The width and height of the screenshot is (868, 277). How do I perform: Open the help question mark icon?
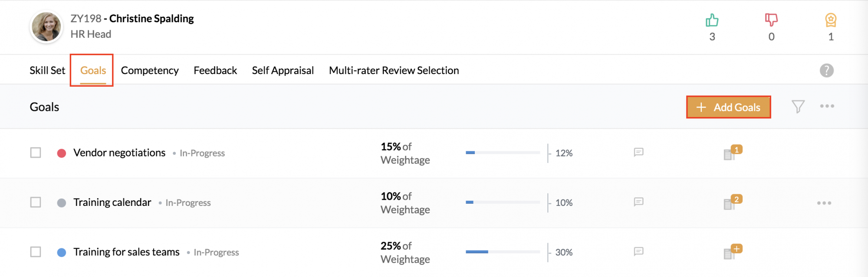click(826, 70)
